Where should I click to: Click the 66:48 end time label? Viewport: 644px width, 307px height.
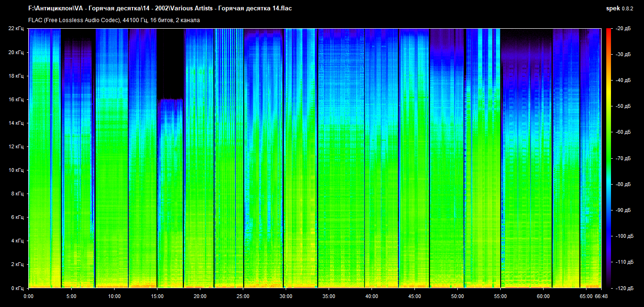(602, 297)
